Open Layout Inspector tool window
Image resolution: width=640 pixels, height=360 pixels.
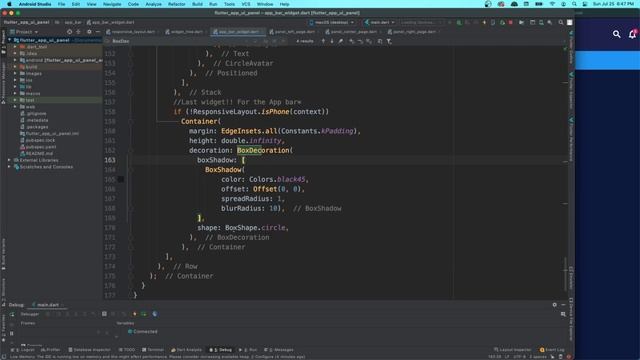[x=513, y=350]
